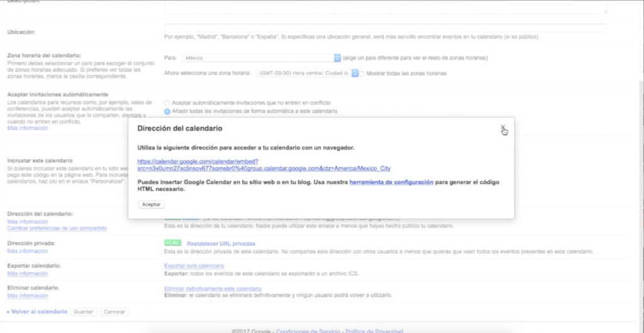
Task: Go back via Volver al calendario
Action: click(x=36, y=312)
